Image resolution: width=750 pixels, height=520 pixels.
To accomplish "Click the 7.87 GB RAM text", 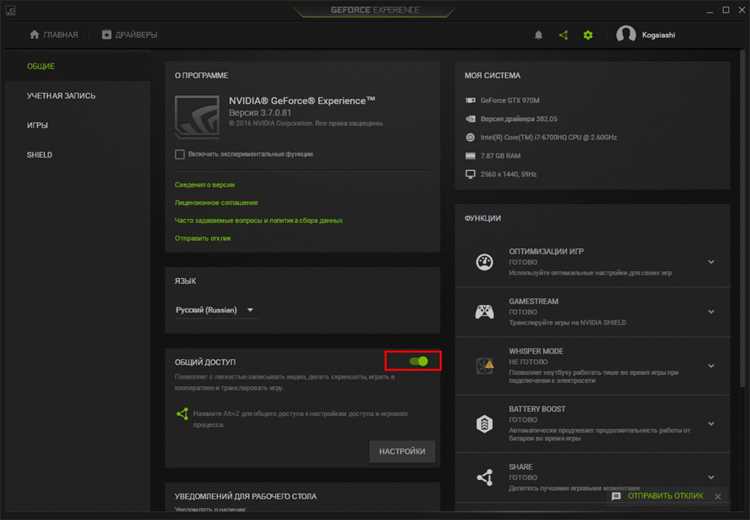I will pyautogui.click(x=500, y=155).
